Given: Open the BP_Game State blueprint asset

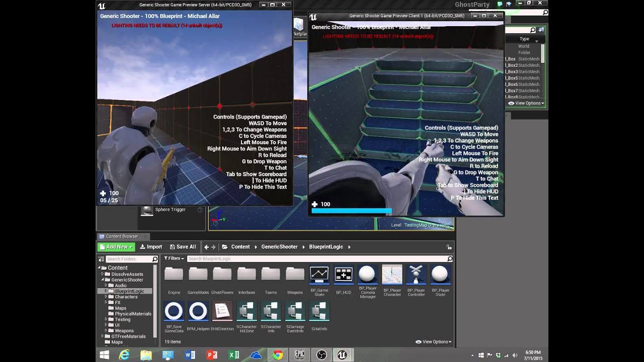Looking at the screenshot, I should tap(319, 281).
